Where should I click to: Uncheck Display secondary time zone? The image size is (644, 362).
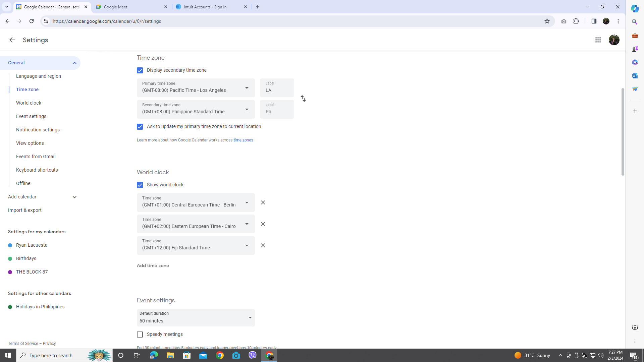pos(140,70)
